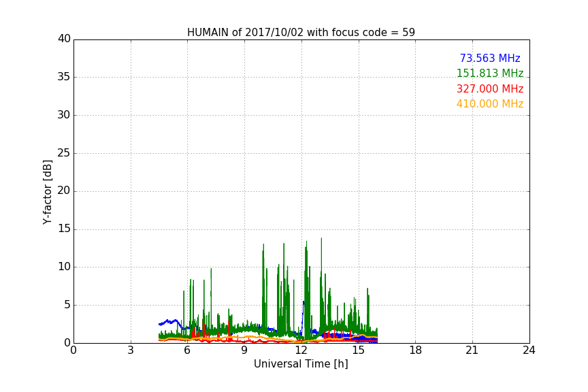Click the y-axis tick value 35
588x392 pixels.
64,77
